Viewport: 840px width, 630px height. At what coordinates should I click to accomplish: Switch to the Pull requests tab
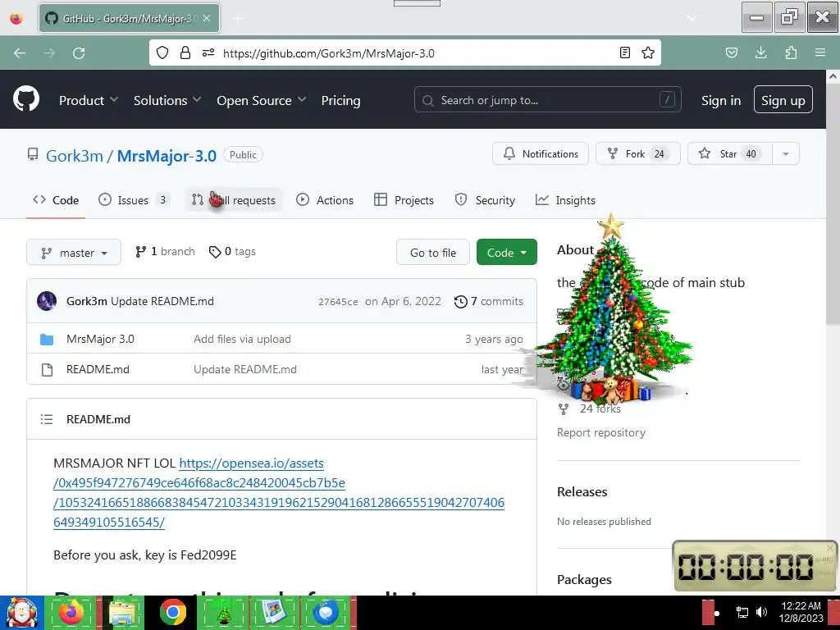pyautogui.click(x=234, y=200)
